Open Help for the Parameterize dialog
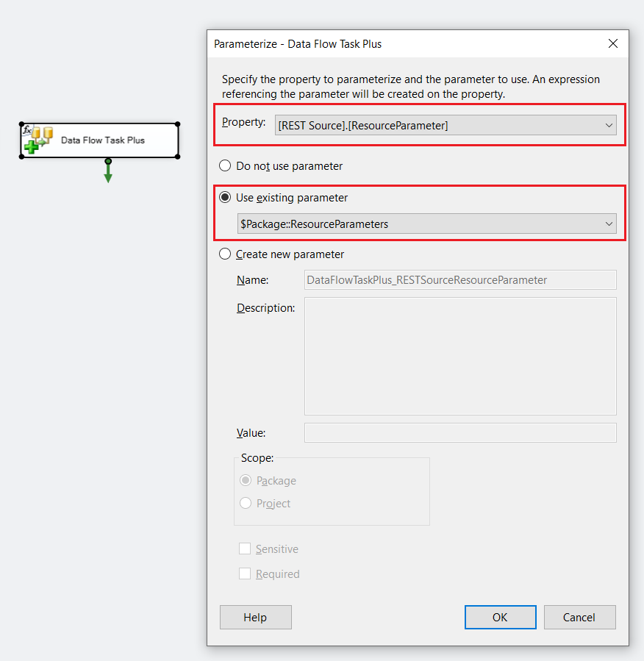The height and width of the screenshot is (661, 644). pyautogui.click(x=255, y=618)
